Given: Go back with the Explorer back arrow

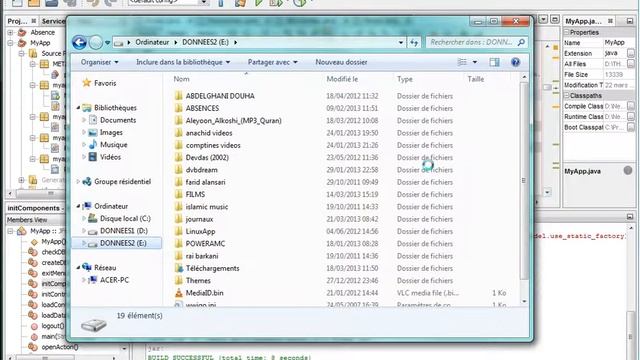Looking at the screenshot, I should pos(79,42).
